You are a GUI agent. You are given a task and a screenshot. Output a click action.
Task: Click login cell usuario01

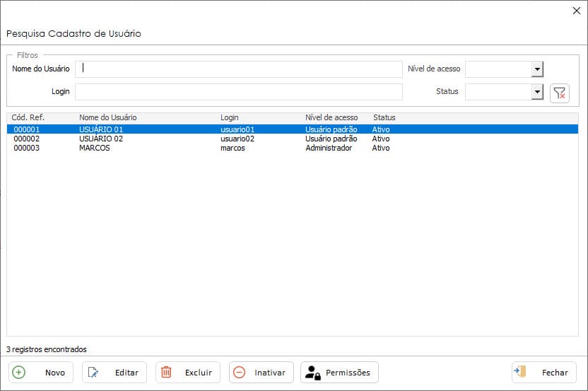[x=237, y=129]
